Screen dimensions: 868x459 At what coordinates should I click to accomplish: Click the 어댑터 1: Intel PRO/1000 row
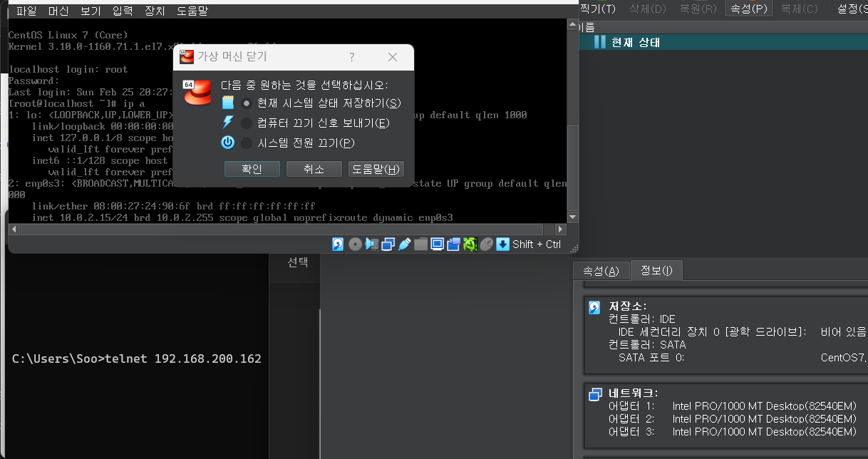coord(732,406)
